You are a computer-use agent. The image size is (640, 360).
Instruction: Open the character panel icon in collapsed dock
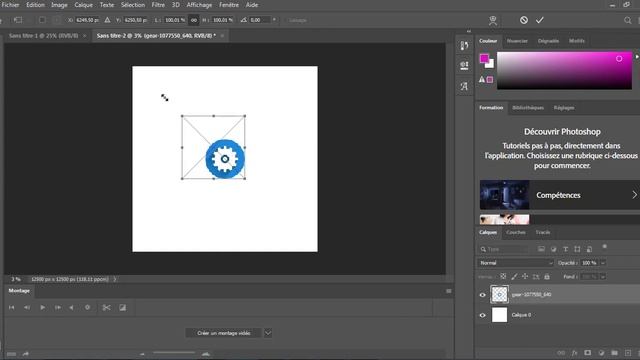pos(464,86)
